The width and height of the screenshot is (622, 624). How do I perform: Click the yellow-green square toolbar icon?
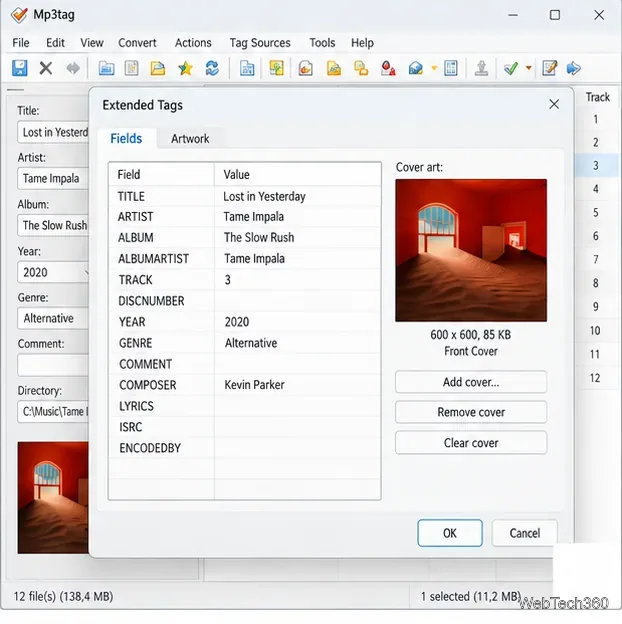277,68
